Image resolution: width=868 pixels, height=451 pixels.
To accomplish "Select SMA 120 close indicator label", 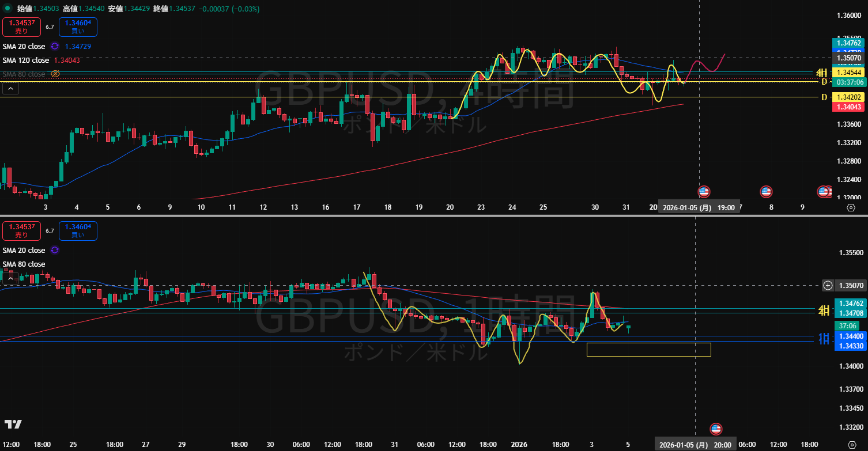I will point(26,60).
